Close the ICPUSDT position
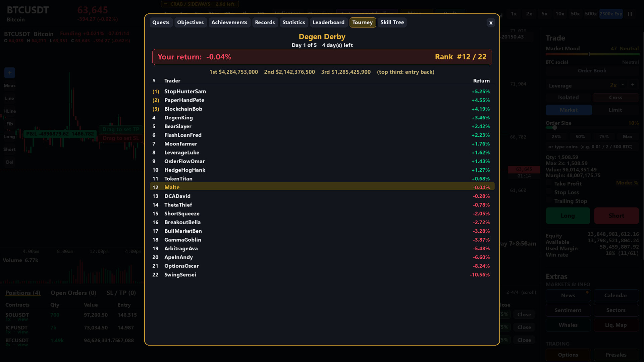 [x=524, y=327]
